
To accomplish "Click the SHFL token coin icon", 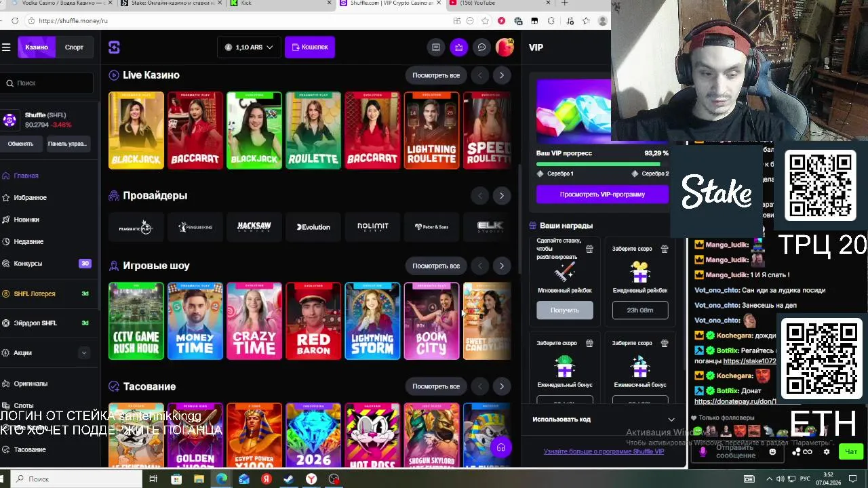I will click(x=9, y=120).
